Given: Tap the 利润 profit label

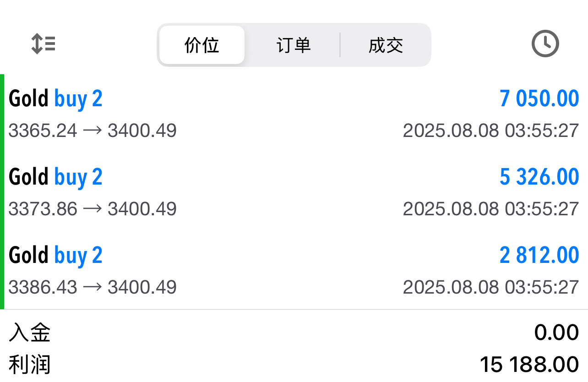Looking at the screenshot, I should click(x=30, y=365).
